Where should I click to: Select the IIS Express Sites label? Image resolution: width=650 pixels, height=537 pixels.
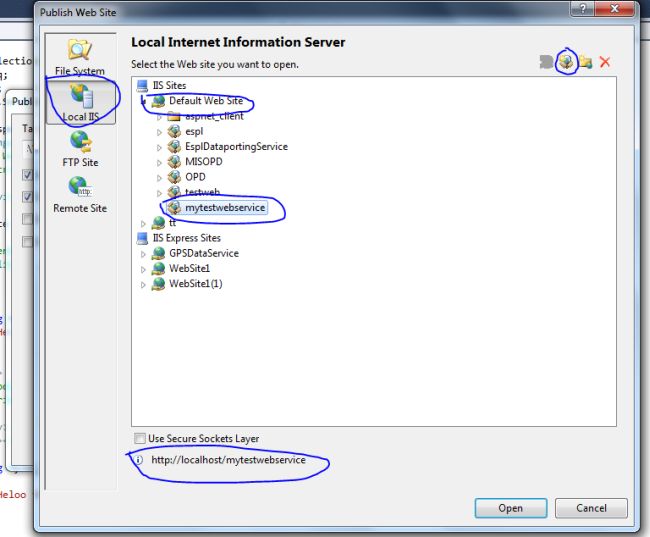point(187,238)
